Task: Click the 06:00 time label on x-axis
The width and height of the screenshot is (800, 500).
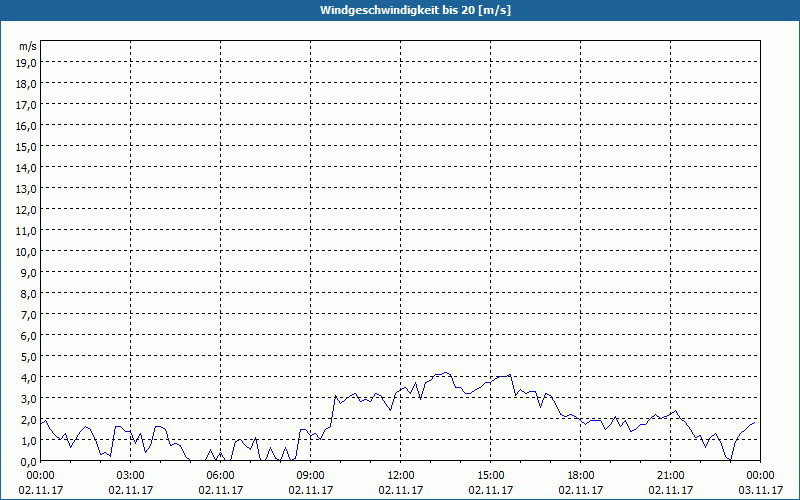Action: [220, 476]
